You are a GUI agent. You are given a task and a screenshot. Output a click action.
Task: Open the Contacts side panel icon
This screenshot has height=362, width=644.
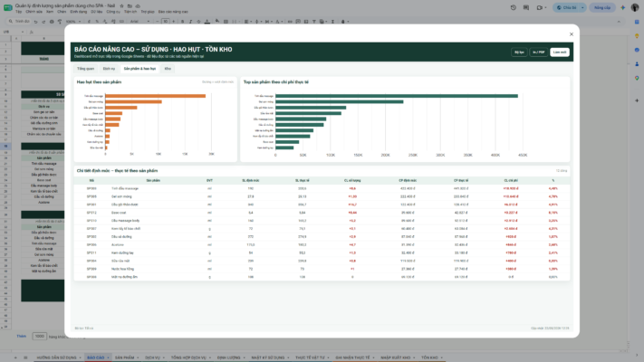click(x=637, y=64)
